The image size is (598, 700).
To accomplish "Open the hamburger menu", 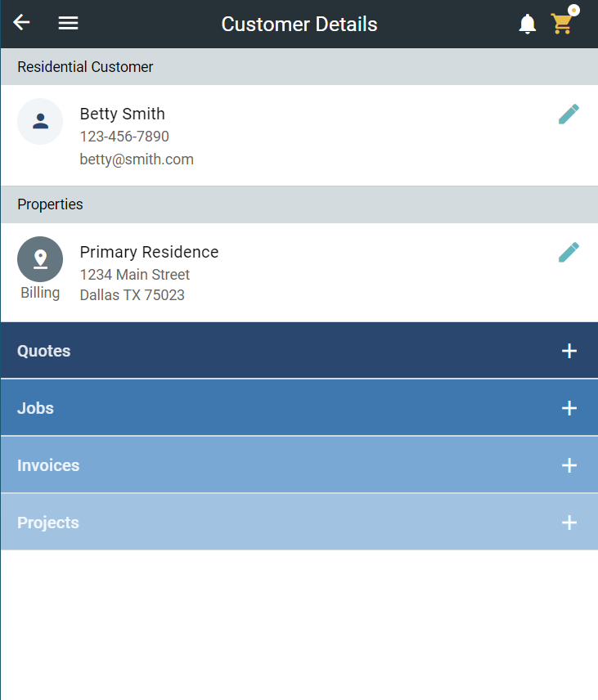I will 68,23.
